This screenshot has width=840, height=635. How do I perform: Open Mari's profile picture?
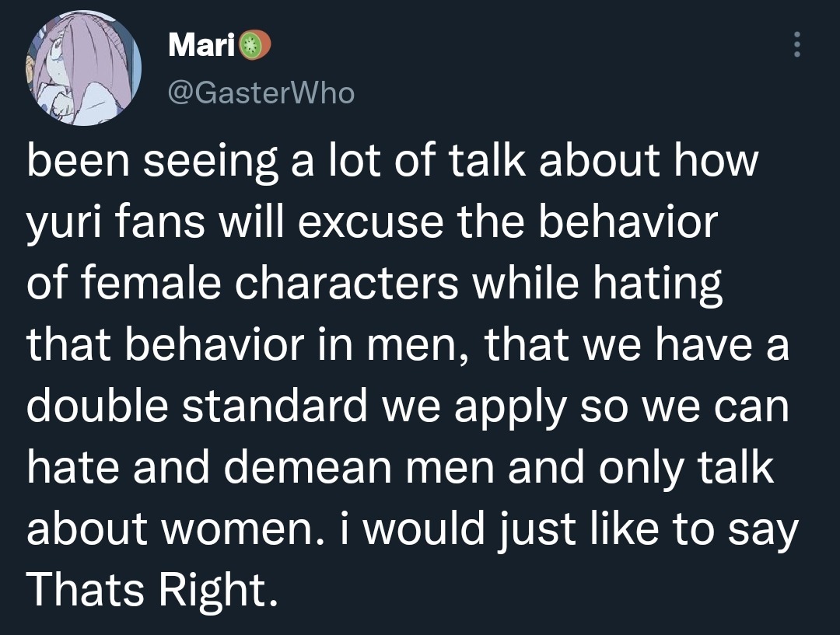coord(83,68)
